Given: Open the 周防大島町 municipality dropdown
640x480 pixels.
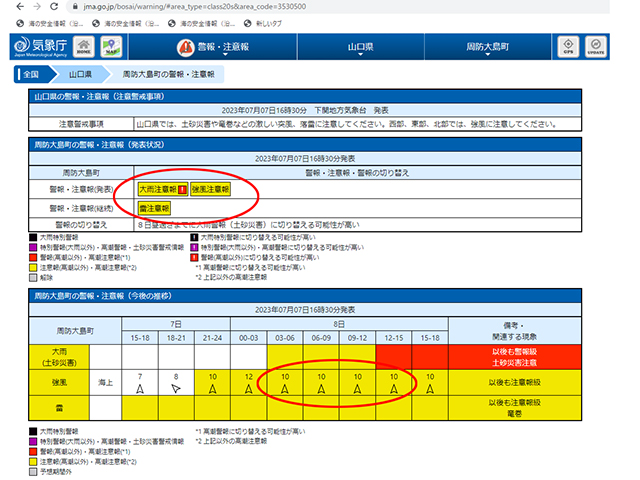Looking at the screenshot, I should (487, 47).
